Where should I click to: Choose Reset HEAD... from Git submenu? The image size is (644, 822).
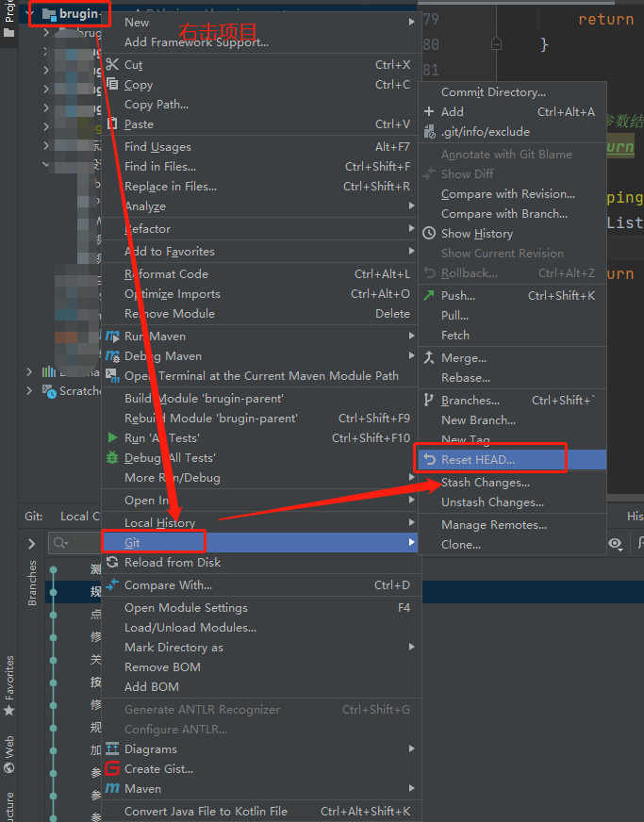tap(512, 459)
